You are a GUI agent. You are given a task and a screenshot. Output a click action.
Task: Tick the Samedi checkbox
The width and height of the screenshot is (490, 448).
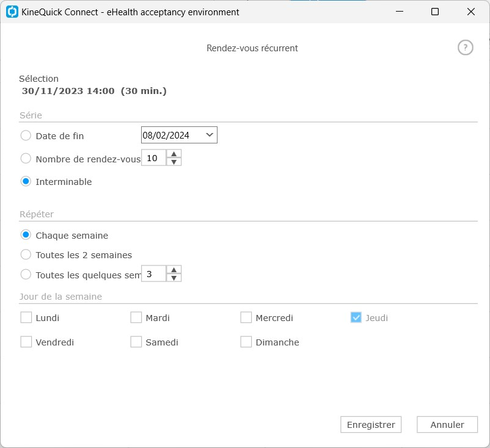coord(136,342)
